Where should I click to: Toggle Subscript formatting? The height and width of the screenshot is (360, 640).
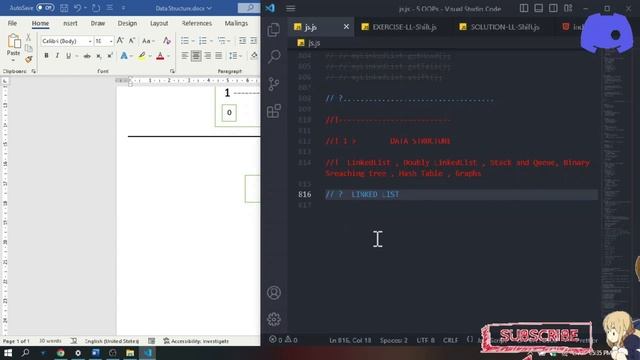pyautogui.click(x=99, y=56)
